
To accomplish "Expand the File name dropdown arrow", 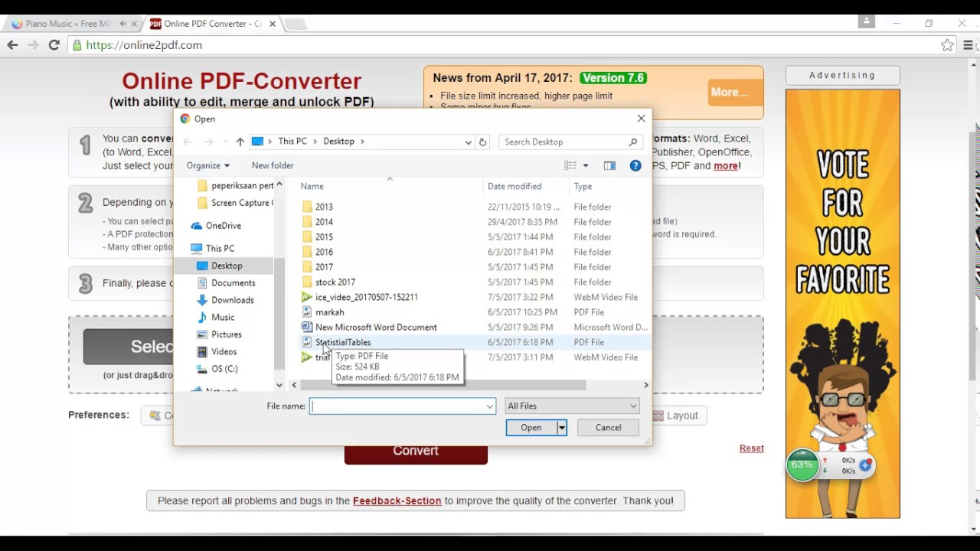I will pos(490,406).
